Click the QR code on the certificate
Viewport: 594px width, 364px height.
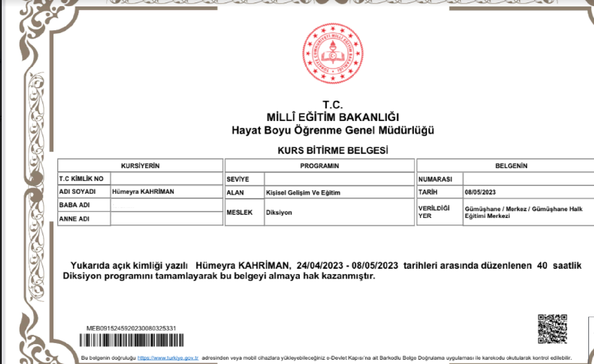552,329
